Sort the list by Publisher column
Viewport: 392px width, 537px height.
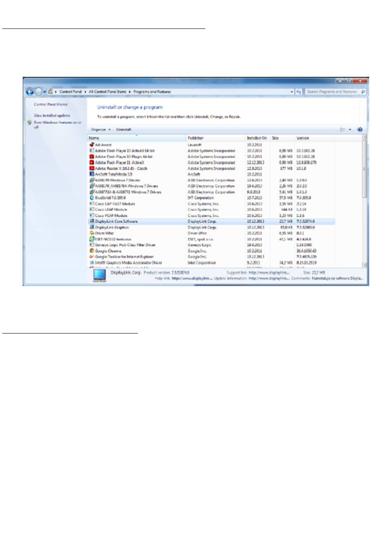(215, 138)
